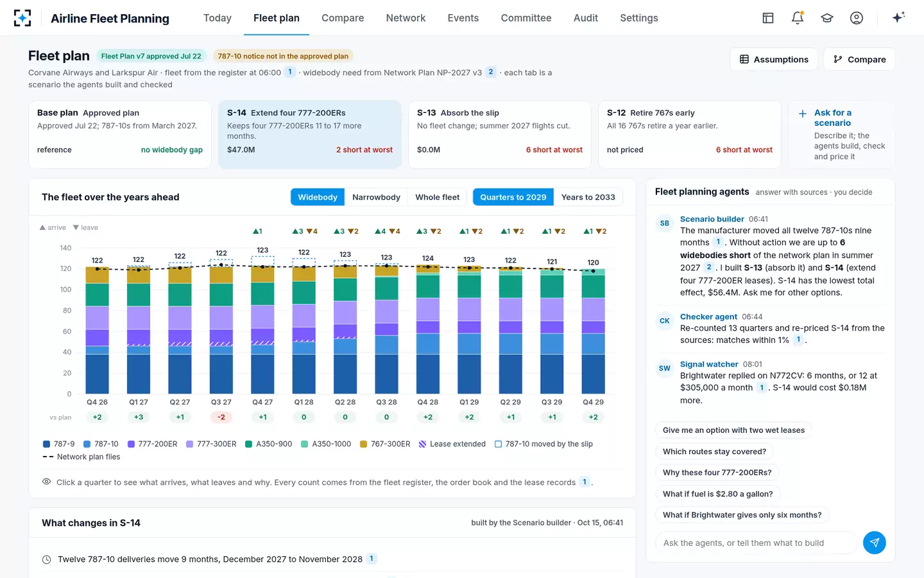Open source reference 1 next to register at 06:00
The width and height of the screenshot is (924, 578).
[290, 72]
